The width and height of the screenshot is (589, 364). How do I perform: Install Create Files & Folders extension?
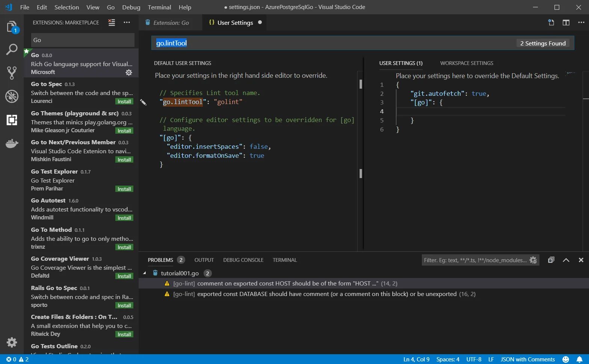124,334
